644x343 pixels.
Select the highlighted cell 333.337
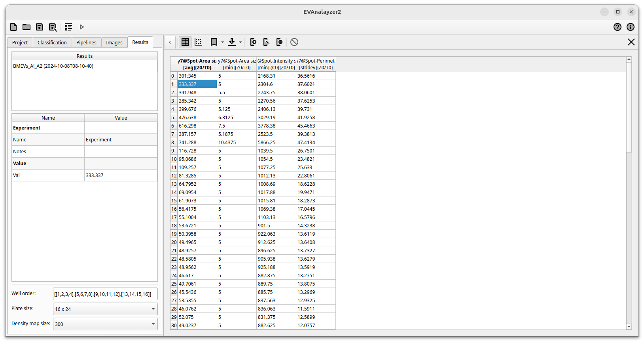click(x=197, y=84)
